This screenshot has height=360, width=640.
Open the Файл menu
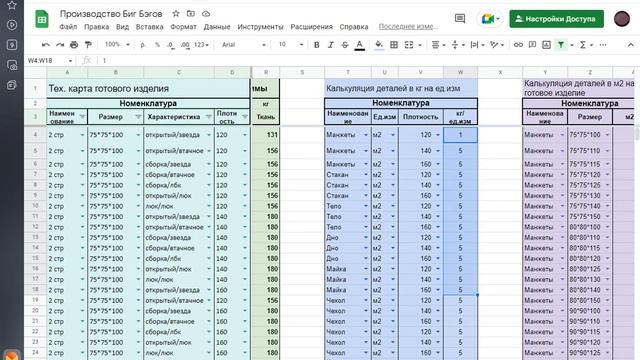(x=68, y=27)
